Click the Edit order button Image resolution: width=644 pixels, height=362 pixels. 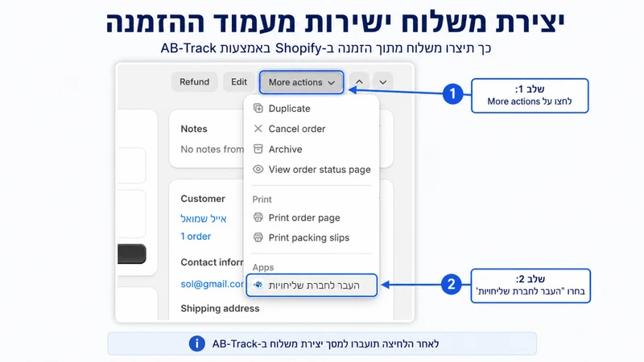click(x=239, y=82)
